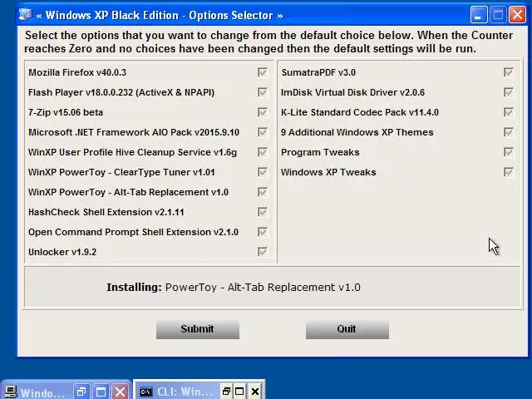This screenshot has height=399, width=532.
Task: Click the CLI: Win... minimized window title
Action: pos(185,392)
